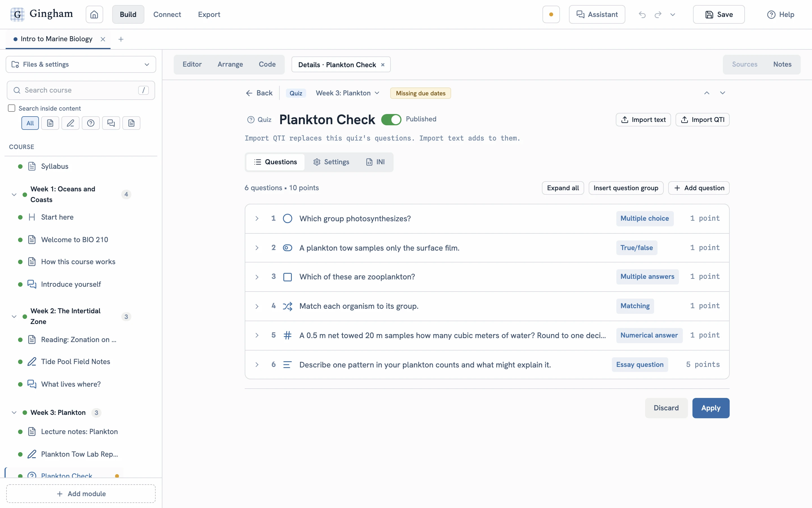
Task: Enable Search inside content checkbox
Action: 12,108
